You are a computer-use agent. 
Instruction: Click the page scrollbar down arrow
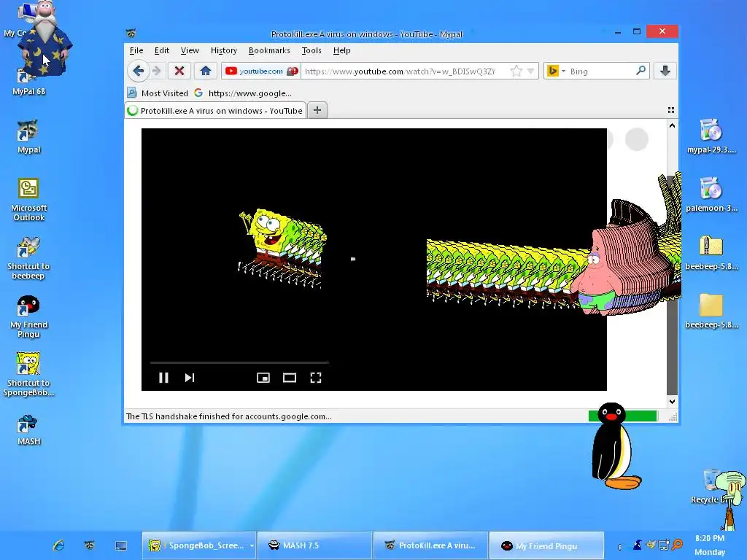(672, 402)
